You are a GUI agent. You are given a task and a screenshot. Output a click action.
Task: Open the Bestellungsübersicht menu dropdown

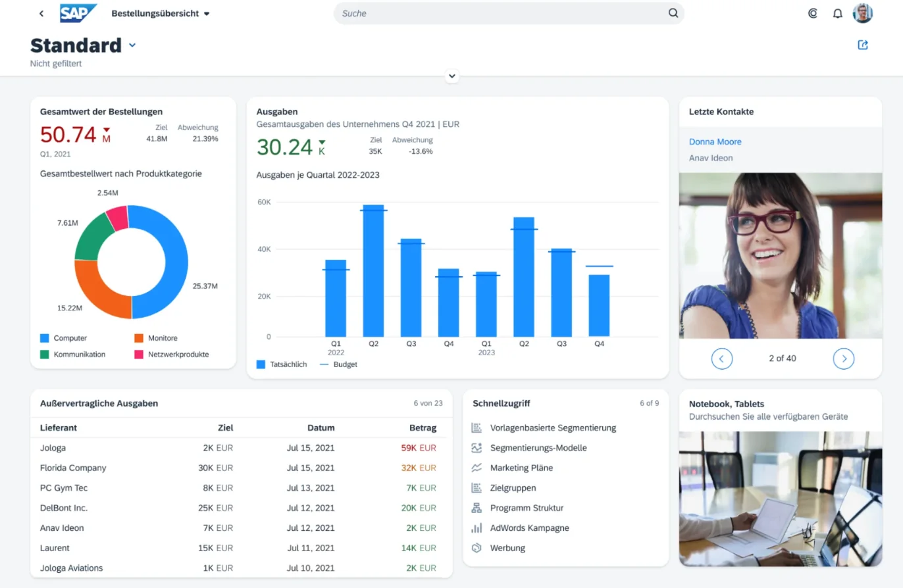(x=161, y=13)
